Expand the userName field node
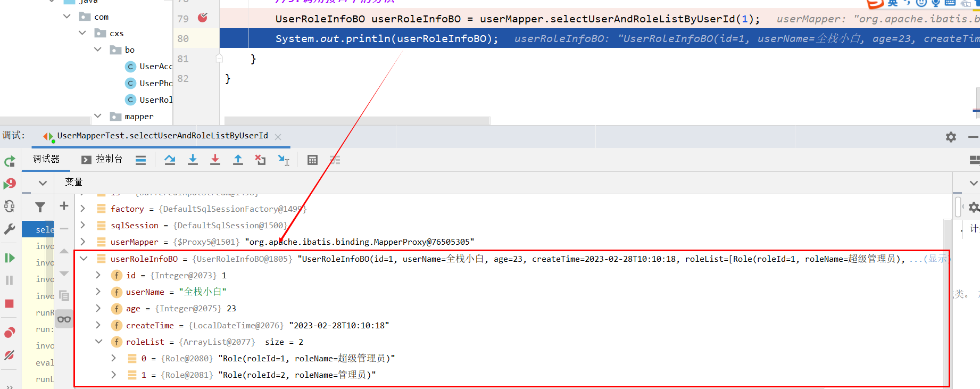 click(98, 292)
